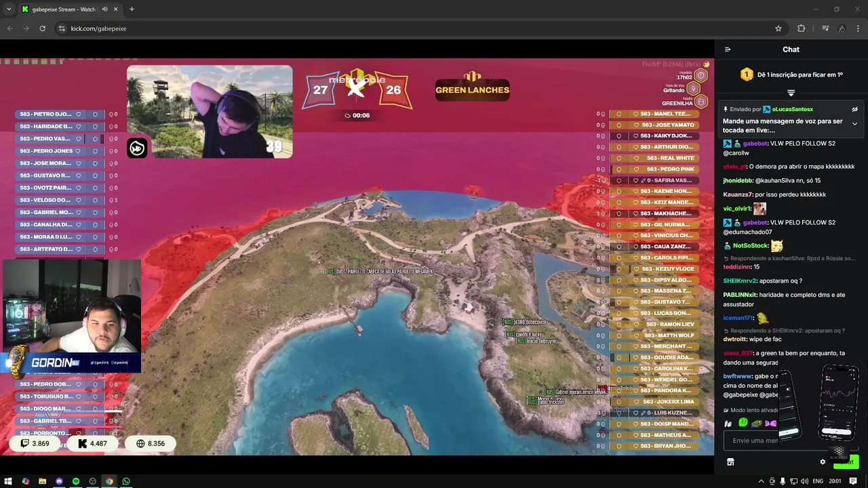
Task: Select the green frog emote in quick emotes
Action: click(x=743, y=423)
